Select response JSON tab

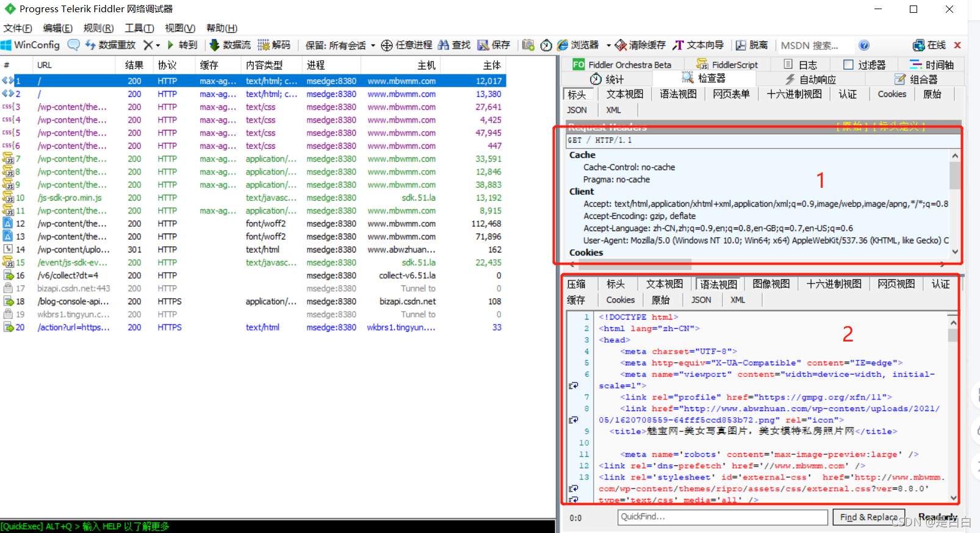pos(701,300)
